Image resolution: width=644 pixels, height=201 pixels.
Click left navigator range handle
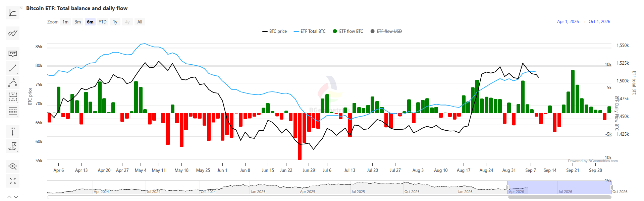(x=507, y=188)
